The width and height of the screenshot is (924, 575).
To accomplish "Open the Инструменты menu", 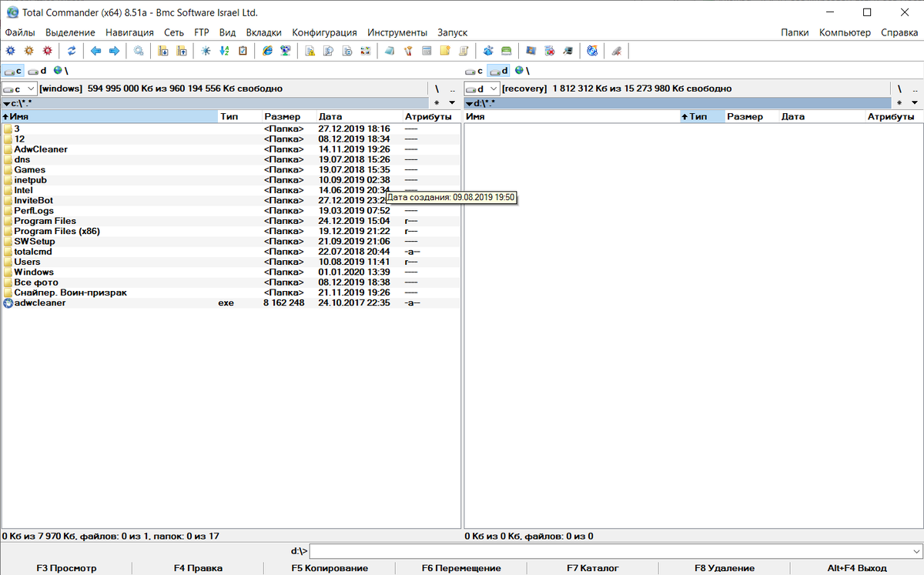I will click(397, 32).
